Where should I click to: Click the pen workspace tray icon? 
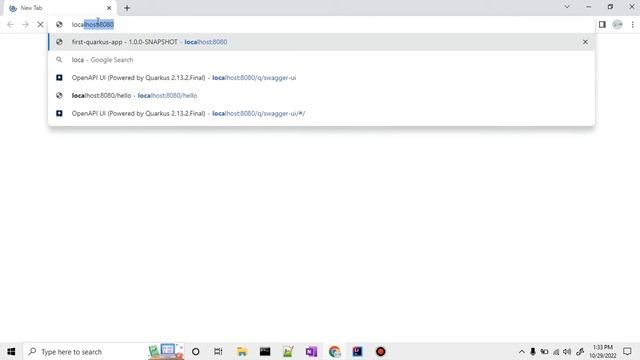point(580,351)
